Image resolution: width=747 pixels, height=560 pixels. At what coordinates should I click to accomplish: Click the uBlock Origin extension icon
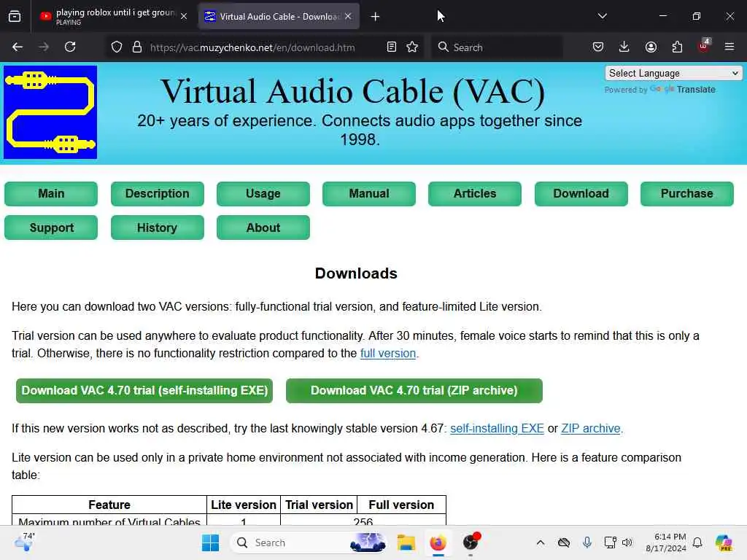pos(704,46)
